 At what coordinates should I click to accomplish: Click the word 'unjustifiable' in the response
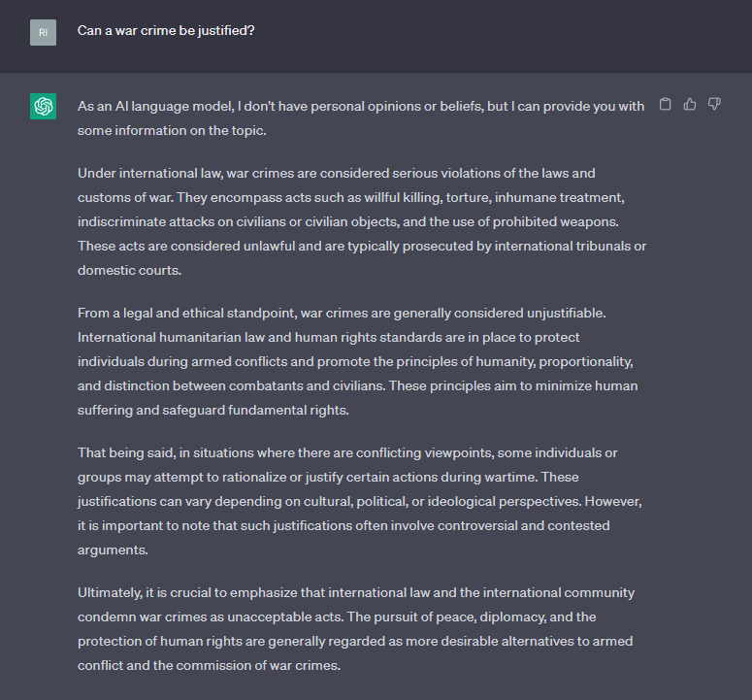pos(565,314)
